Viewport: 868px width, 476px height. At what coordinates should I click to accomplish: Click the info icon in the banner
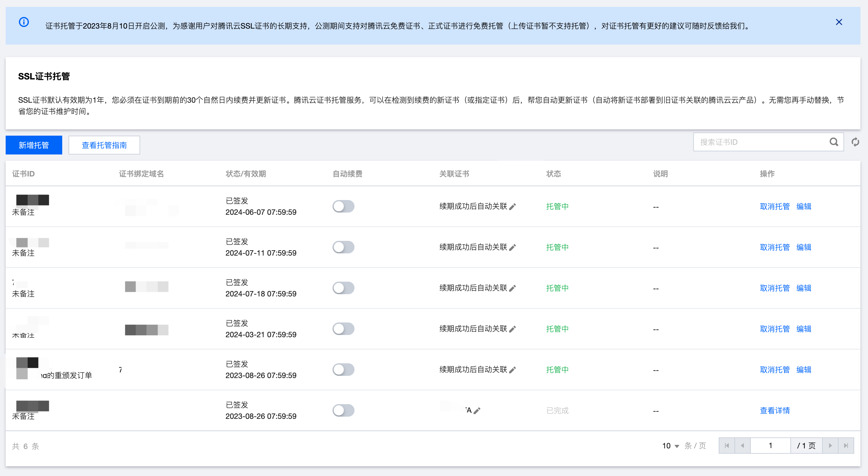point(24,22)
